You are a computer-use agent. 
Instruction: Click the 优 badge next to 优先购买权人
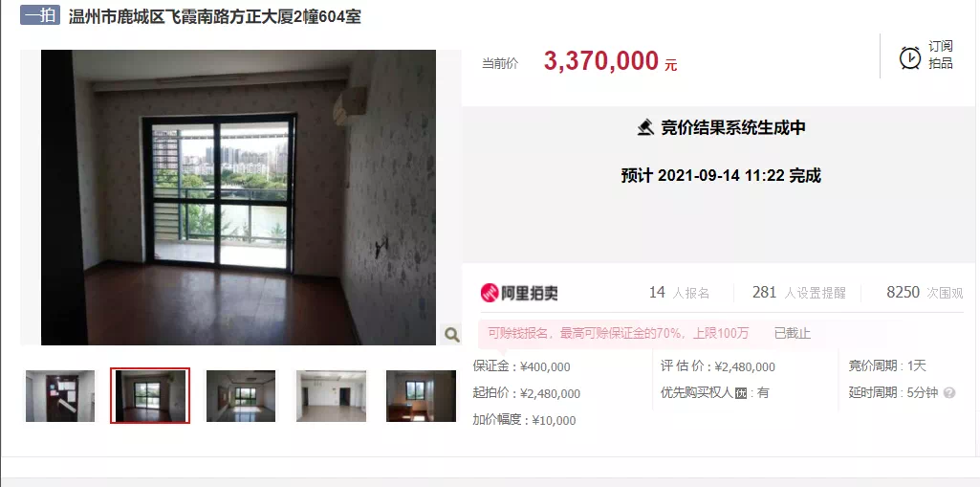pyautogui.click(x=741, y=393)
